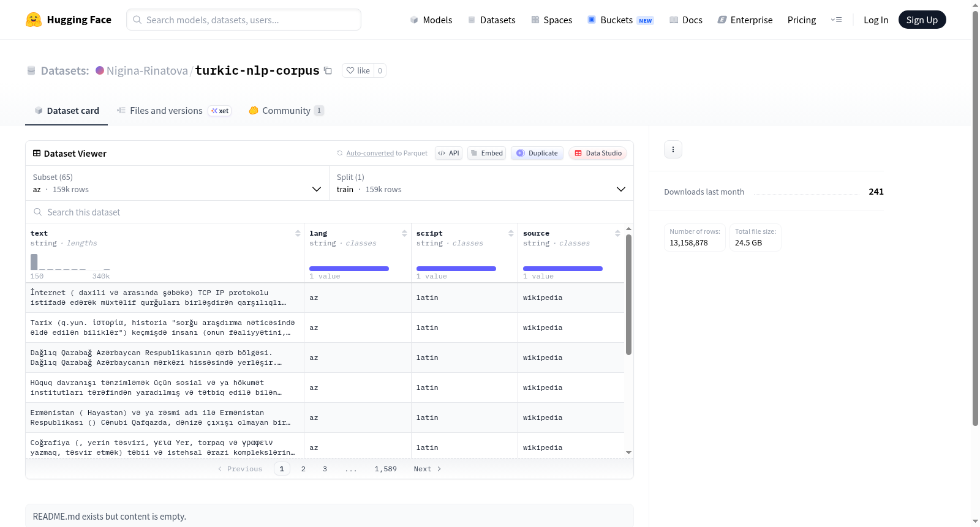Click the row starting with "Coğrafiya"
The width and height of the screenshot is (980, 527).
(325, 445)
